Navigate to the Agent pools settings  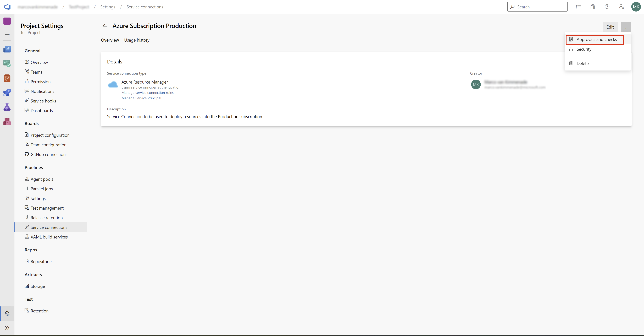42,179
